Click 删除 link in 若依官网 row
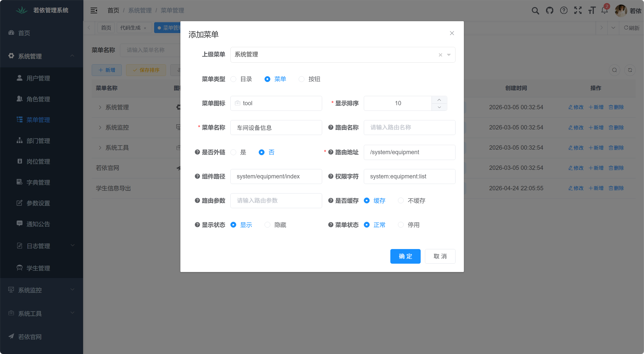The height and width of the screenshot is (354, 644). tap(616, 168)
